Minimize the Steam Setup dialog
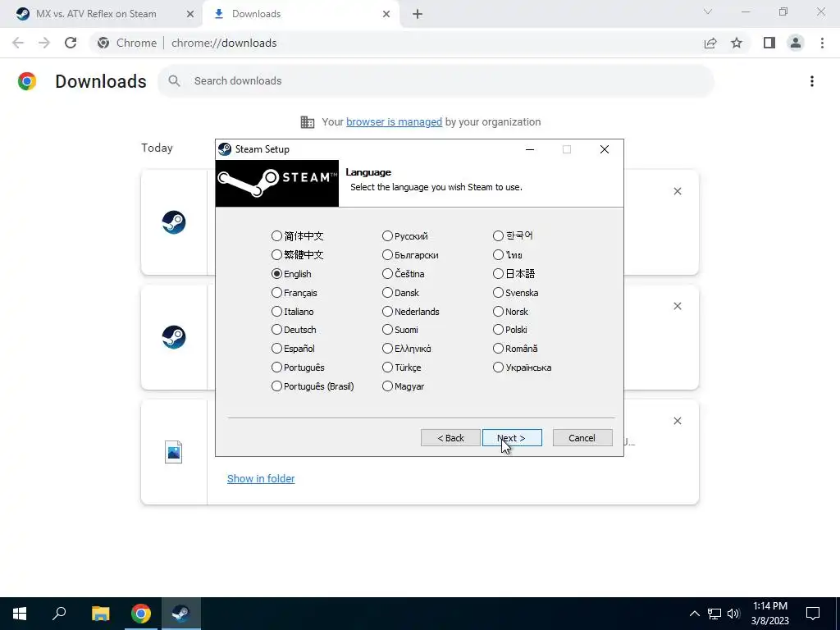Screen dimensions: 840x630 (x=530, y=149)
